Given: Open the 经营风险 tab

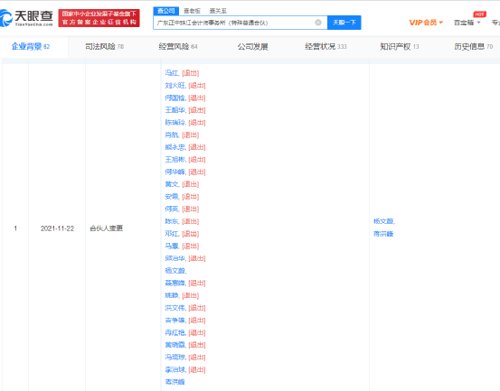Looking at the screenshot, I should [178, 47].
